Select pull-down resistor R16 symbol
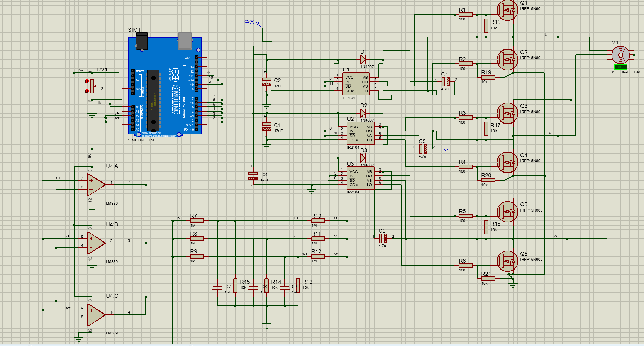The width and height of the screenshot is (644, 346). point(486,26)
